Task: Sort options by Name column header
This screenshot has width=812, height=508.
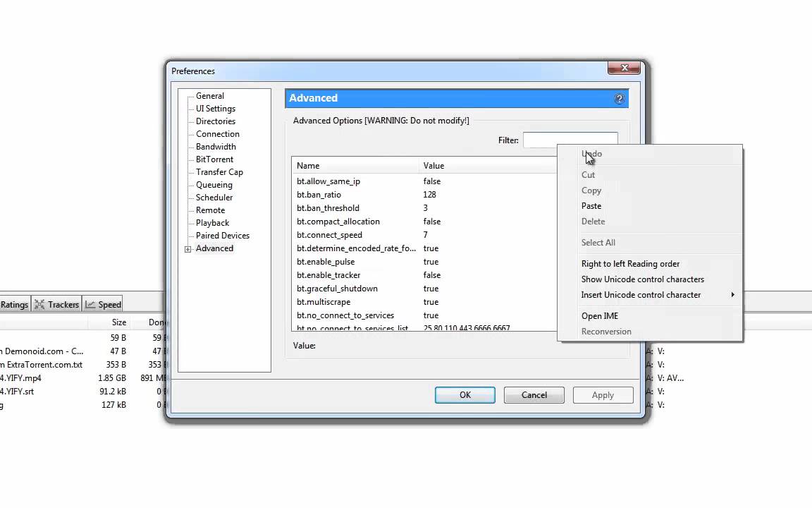Action: click(x=355, y=166)
